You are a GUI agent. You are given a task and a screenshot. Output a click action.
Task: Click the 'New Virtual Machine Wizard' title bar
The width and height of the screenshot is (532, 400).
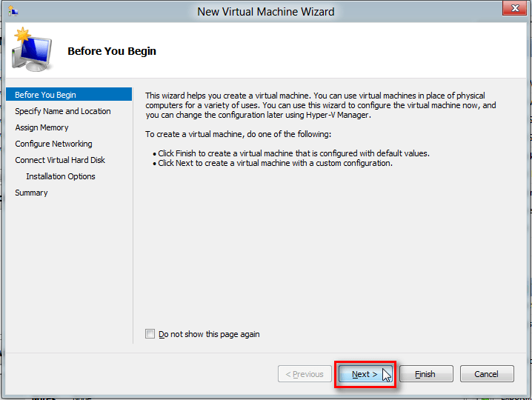tap(265, 11)
